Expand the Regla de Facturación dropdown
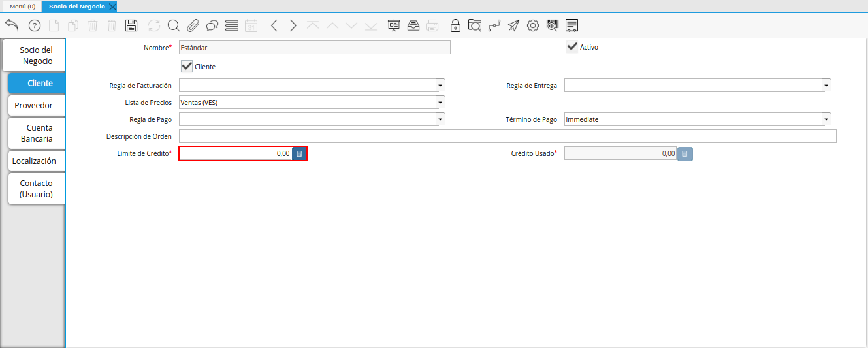Image resolution: width=868 pixels, height=348 pixels. [441, 86]
